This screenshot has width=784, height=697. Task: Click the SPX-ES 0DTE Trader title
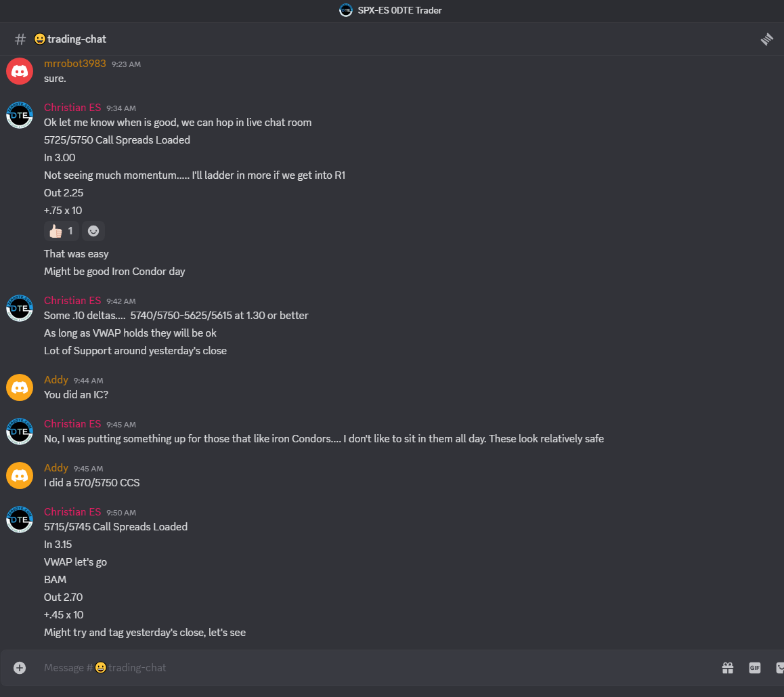tap(399, 10)
